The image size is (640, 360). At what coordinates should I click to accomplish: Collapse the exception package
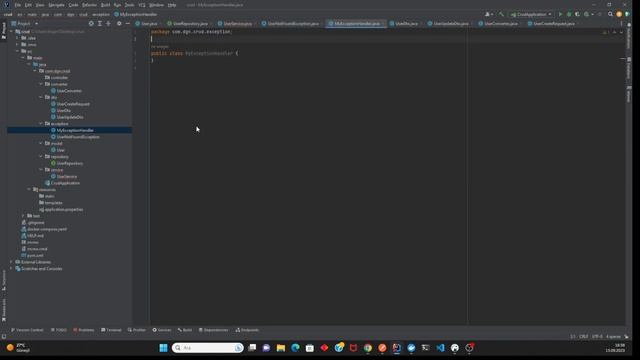pos(41,124)
